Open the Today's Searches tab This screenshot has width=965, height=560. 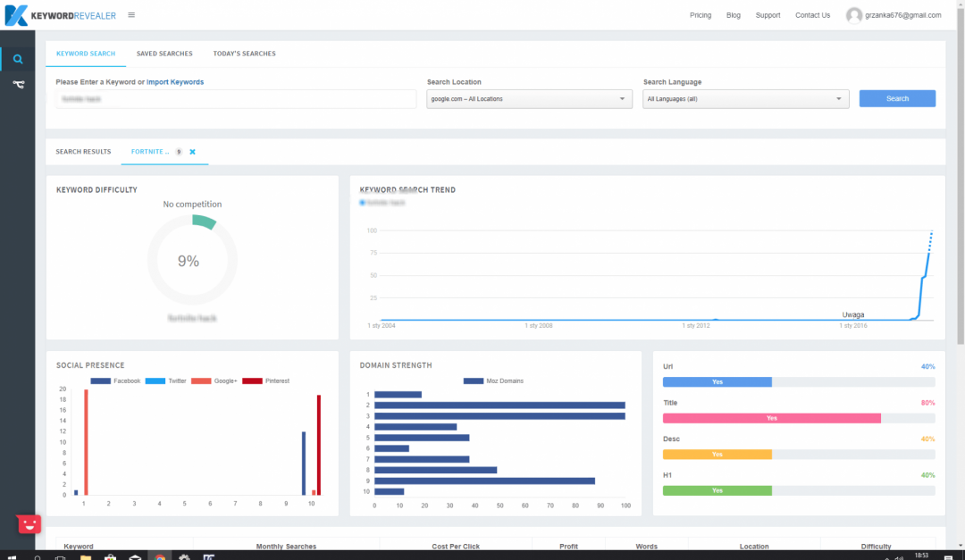(244, 54)
